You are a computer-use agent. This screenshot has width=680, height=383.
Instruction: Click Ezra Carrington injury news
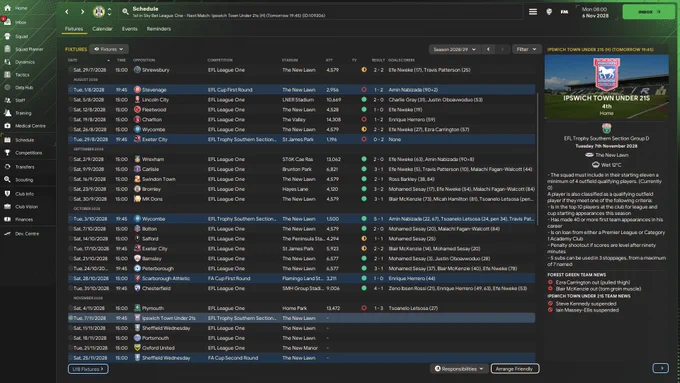(593, 282)
